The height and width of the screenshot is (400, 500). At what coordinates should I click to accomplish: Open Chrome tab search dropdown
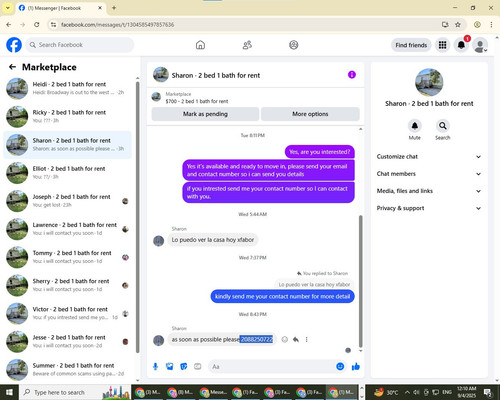tap(7, 8)
